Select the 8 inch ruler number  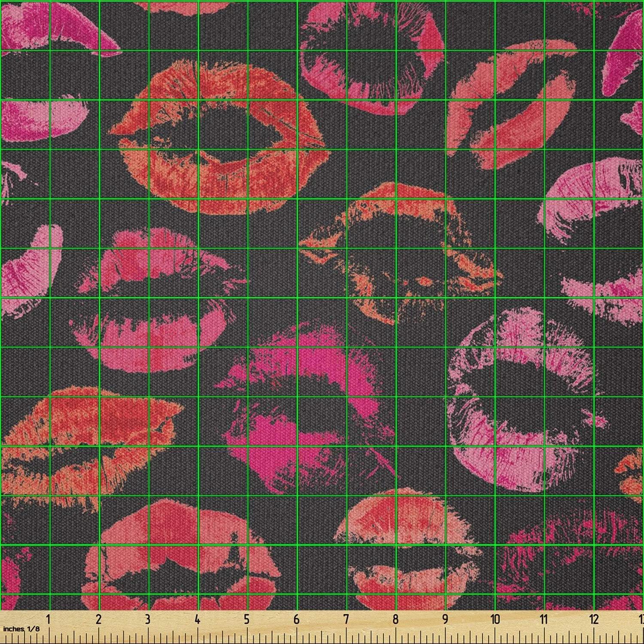(x=395, y=620)
